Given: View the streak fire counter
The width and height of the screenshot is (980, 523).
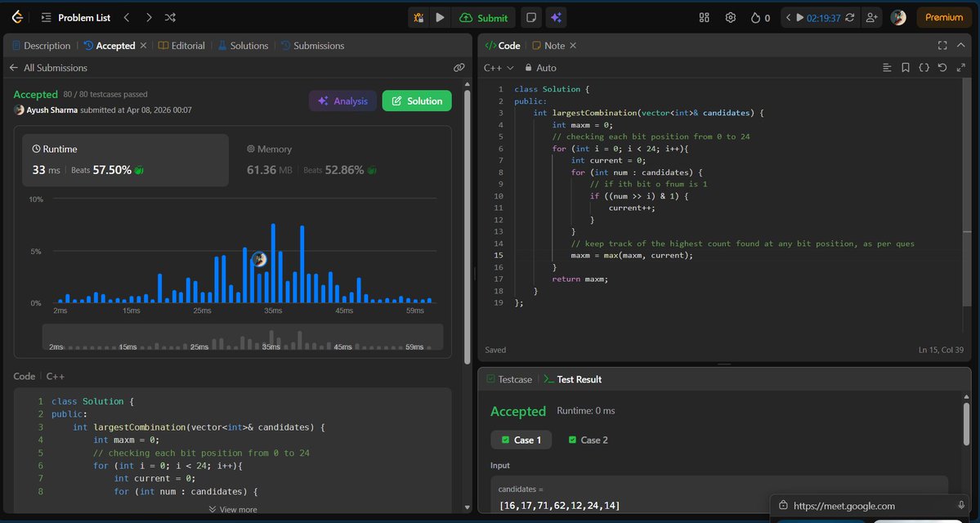Looking at the screenshot, I should [x=760, y=17].
